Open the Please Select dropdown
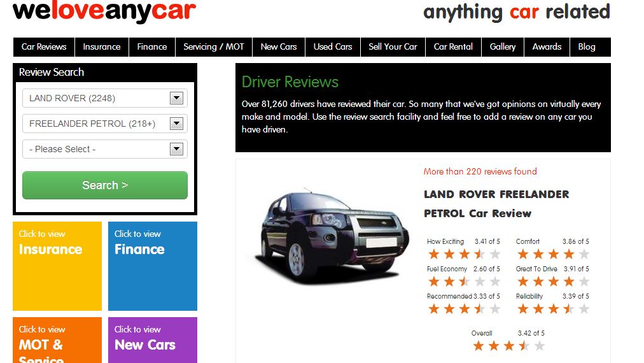This screenshot has height=363, width=644. pos(105,149)
